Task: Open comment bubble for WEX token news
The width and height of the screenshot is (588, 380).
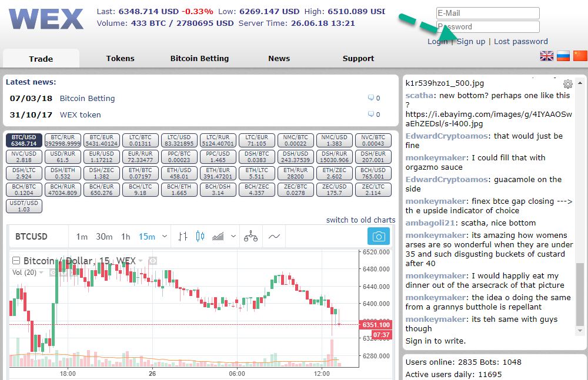Action: [371, 114]
